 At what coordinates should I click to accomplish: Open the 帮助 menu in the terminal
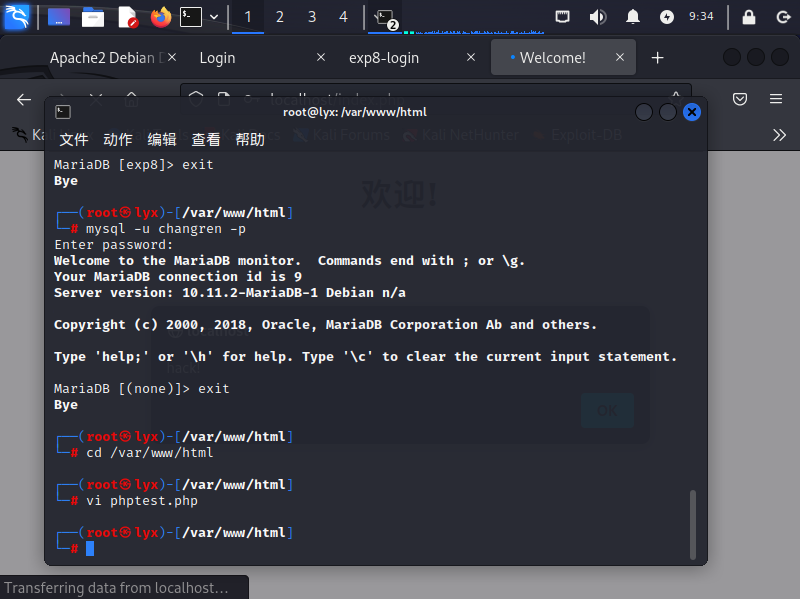click(250, 139)
